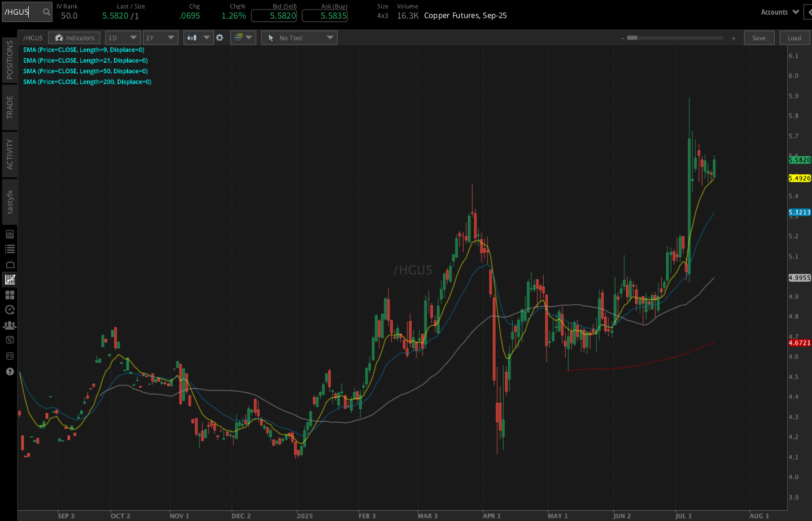Open the 1D timeframe dropdown
The height and width of the screenshot is (521, 812).
(x=123, y=38)
